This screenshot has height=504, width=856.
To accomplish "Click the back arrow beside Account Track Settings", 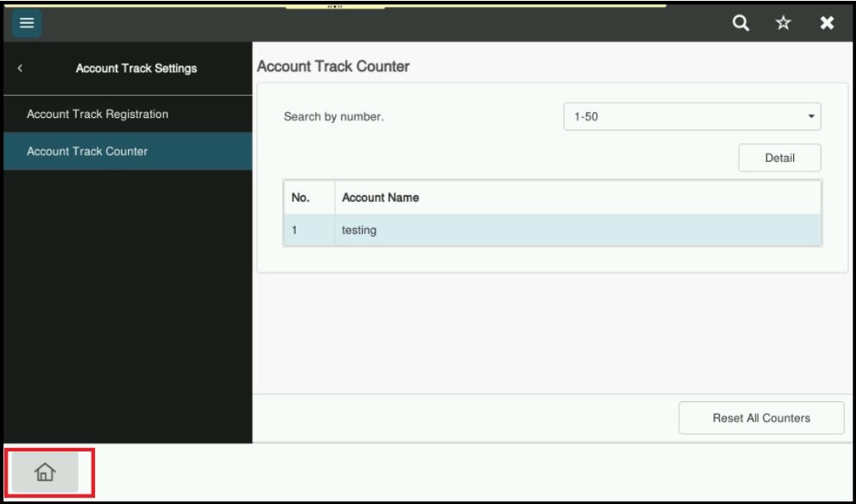I will (x=20, y=68).
